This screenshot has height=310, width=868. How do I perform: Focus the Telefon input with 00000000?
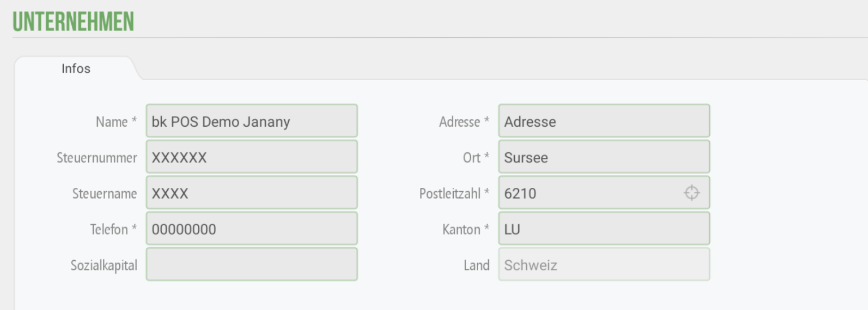(251, 229)
